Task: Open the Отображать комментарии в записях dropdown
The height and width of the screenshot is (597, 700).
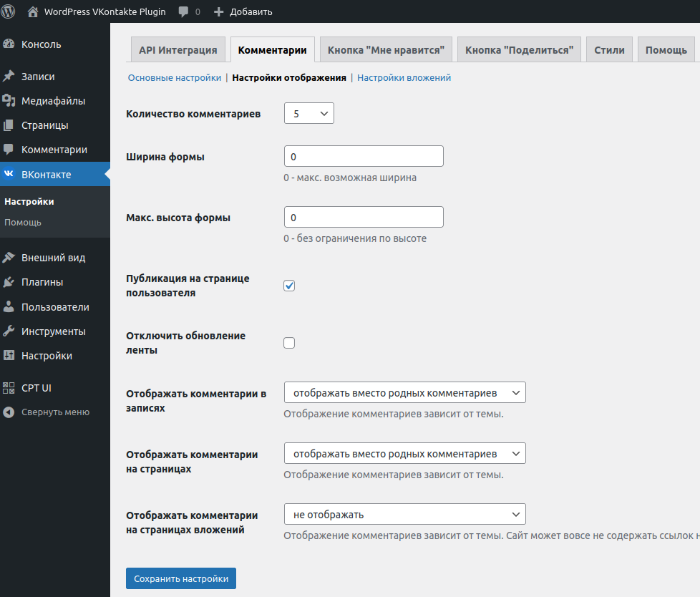Action: [405, 392]
